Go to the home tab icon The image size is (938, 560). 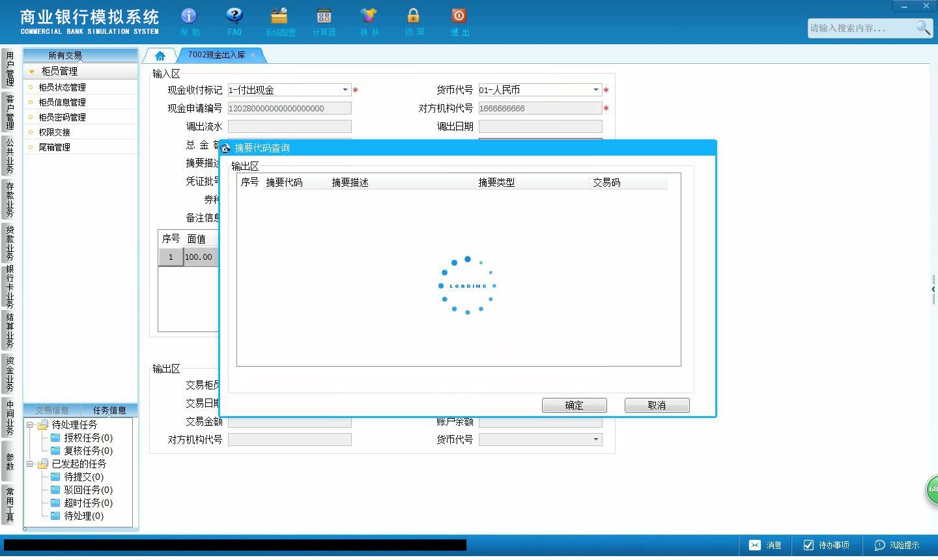coord(160,55)
